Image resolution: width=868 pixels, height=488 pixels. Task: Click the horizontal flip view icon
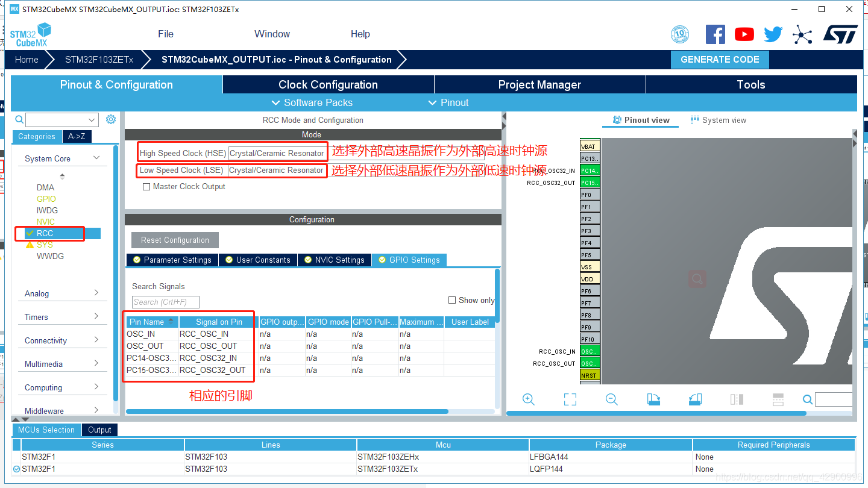[x=737, y=399]
